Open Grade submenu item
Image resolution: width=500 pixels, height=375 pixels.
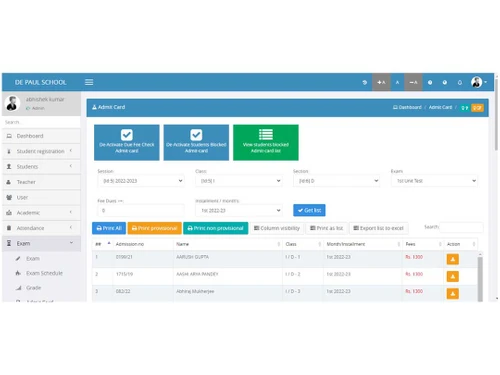pyautogui.click(x=41, y=288)
